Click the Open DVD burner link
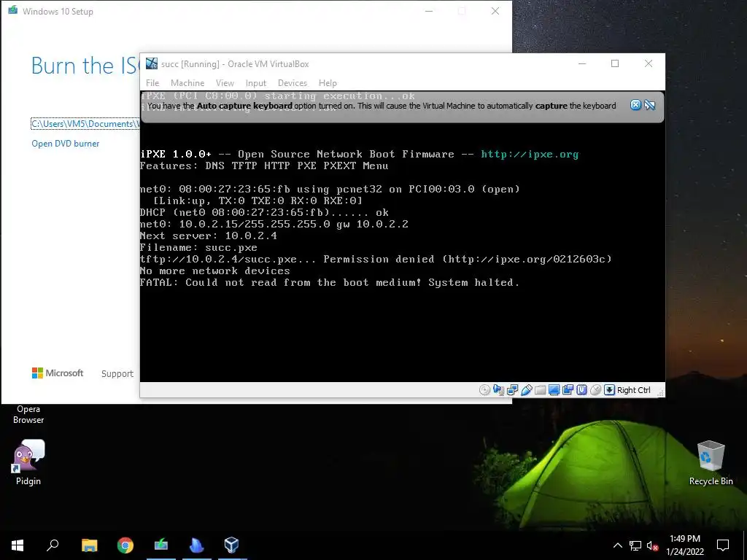Viewport: 747px width, 560px height. [65, 144]
